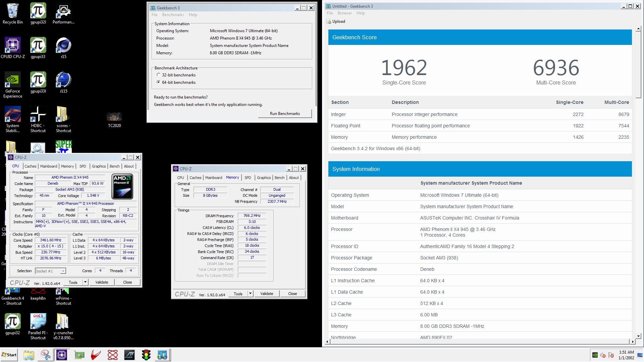Open the r115 desktop icon
This screenshot has height=362, width=644.
63,82
